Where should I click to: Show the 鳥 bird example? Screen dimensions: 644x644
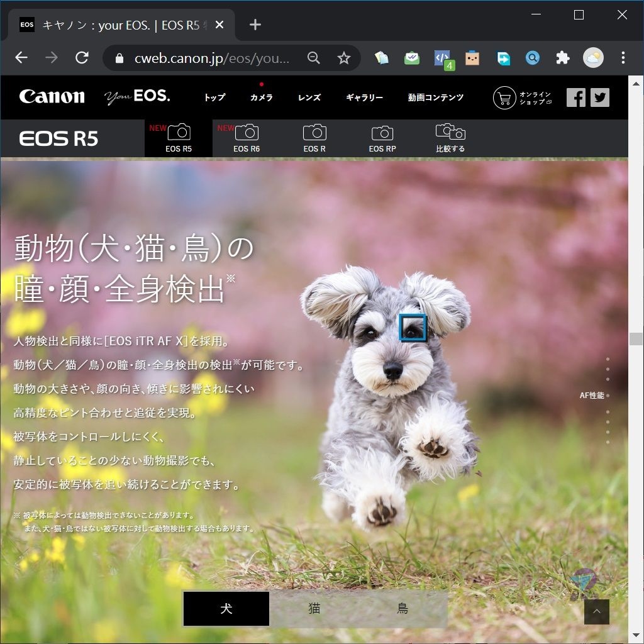coord(402,609)
